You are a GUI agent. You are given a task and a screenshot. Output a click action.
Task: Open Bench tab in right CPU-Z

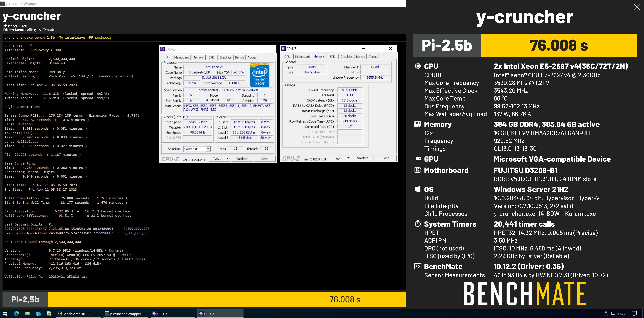360,57
